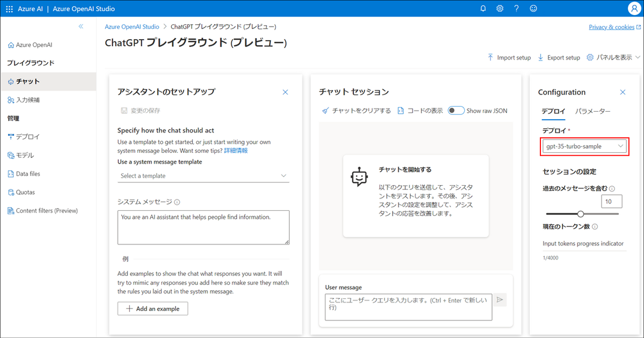Click the info icon beside 過去のメッセージを含む
This screenshot has width=644, height=338.
pos(612,189)
